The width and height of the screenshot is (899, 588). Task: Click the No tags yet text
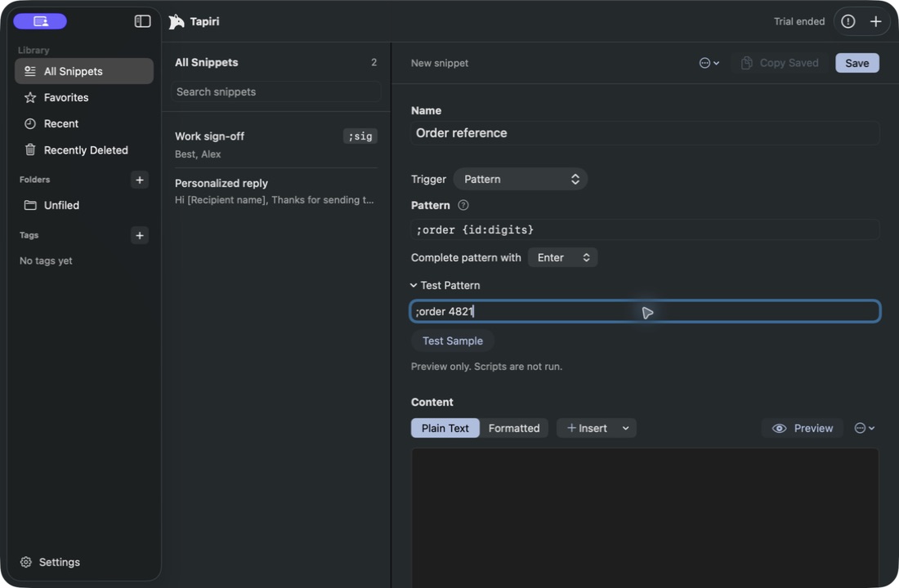[x=46, y=261]
